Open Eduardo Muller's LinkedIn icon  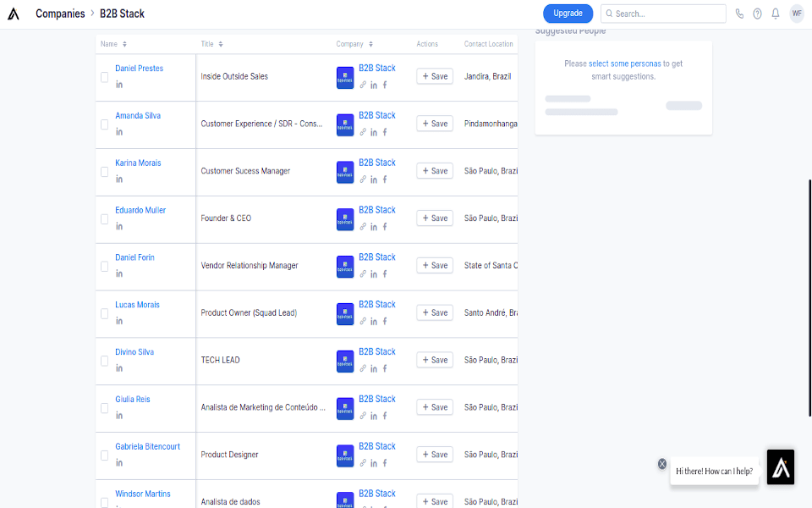[119, 226]
